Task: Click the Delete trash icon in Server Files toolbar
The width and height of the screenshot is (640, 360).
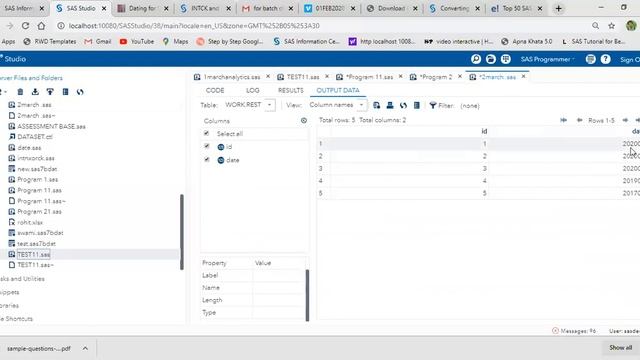Action: tap(20, 92)
